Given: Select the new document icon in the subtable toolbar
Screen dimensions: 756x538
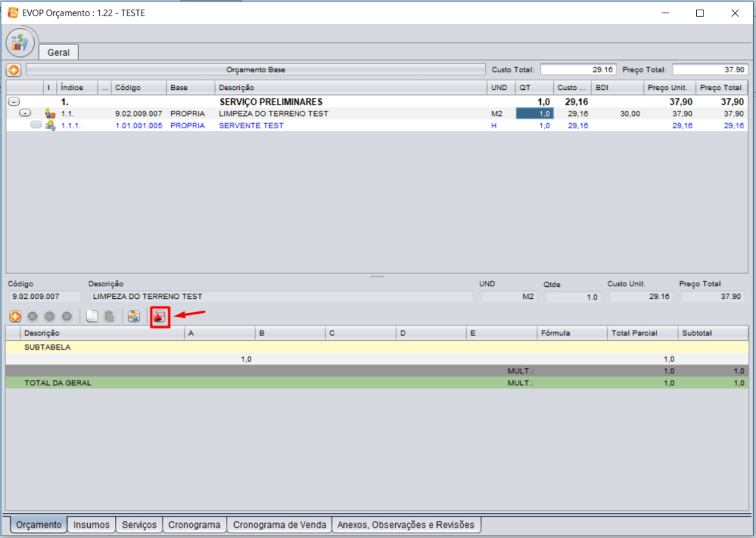Looking at the screenshot, I should (91, 317).
